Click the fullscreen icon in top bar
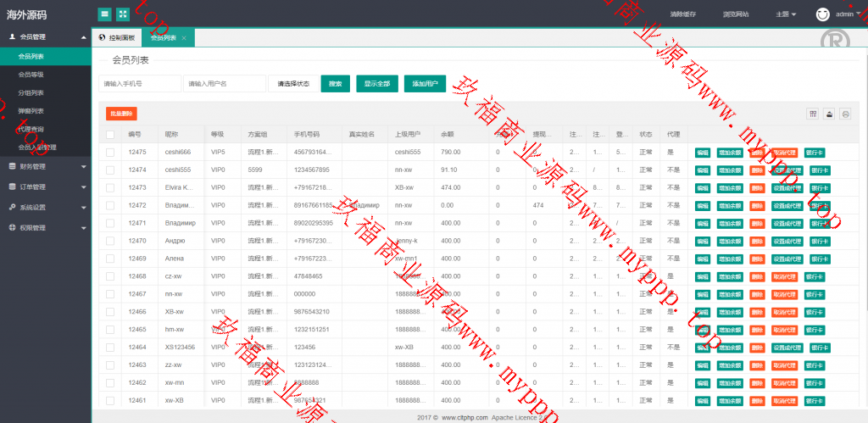This screenshot has height=423, width=868. tap(123, 14)
